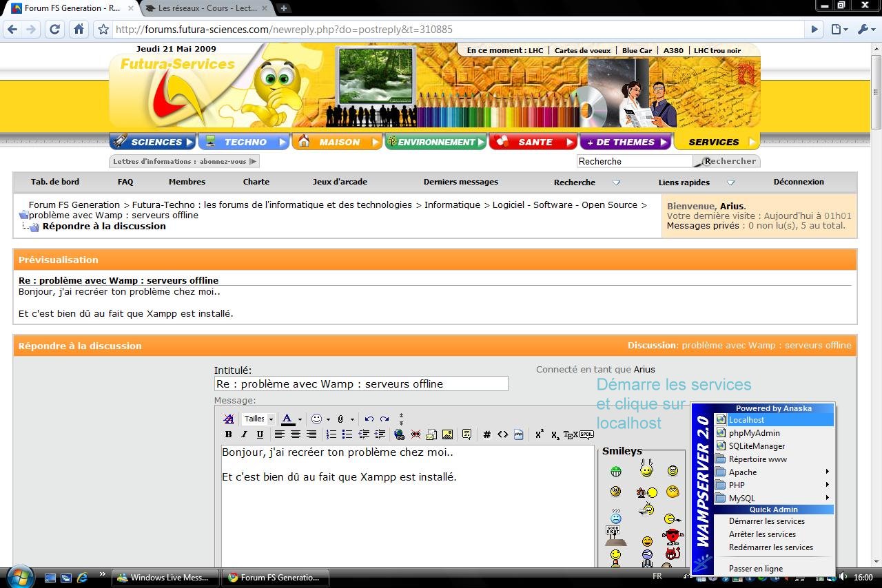The height and width of the screenshot is (588, 882).
Task: Remove the link with the unlink icon
Action: tap(416, 434)
